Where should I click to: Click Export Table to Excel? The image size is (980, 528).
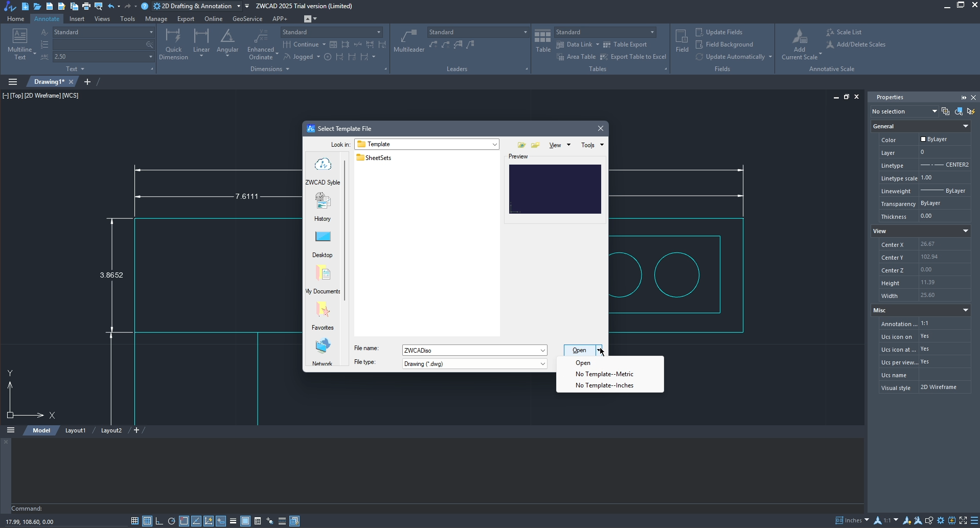tap(633, 57)
